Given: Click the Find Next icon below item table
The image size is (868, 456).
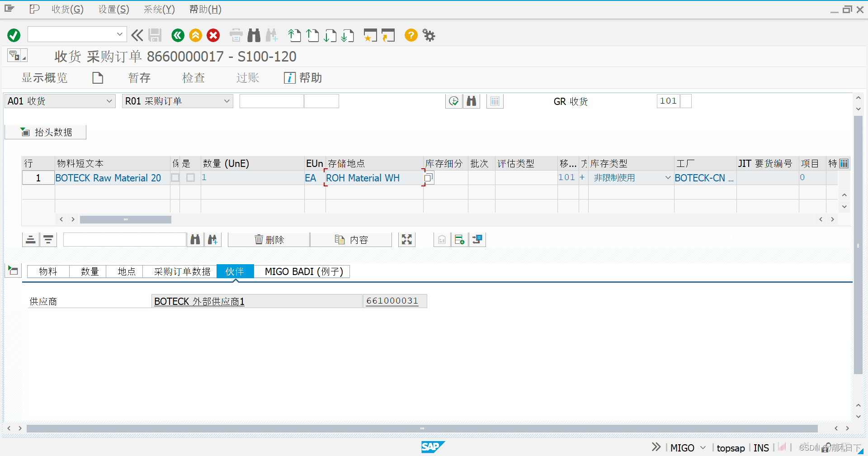Looking at the screenshot, I should coord(212,240).
